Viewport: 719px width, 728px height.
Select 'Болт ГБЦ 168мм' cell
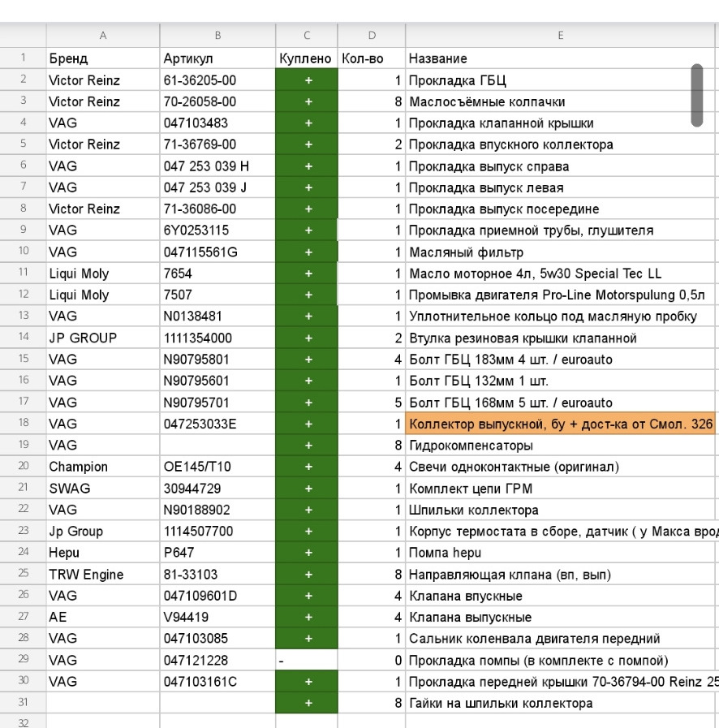[560, 403]
